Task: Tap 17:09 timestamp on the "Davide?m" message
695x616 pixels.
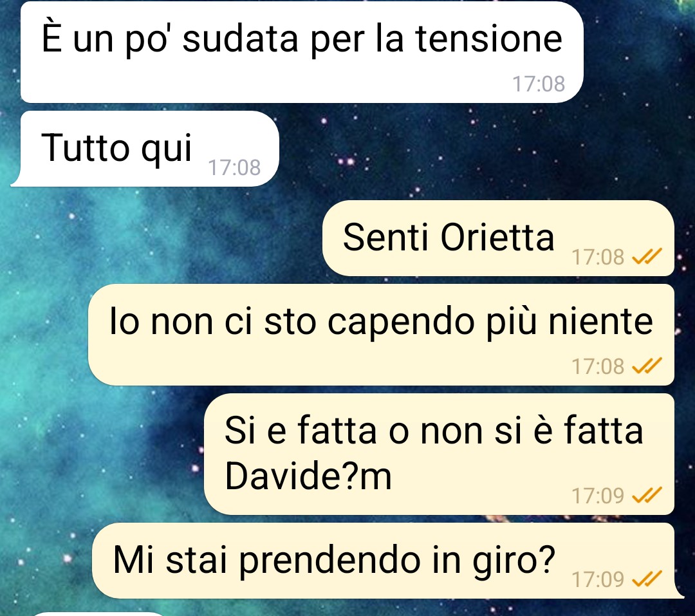Action: click(597, 496)
